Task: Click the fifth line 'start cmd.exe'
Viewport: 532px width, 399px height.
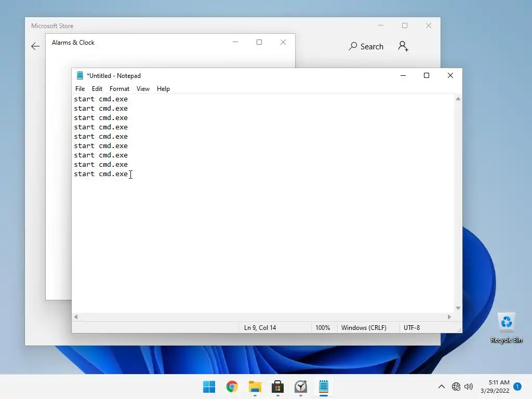Action: point(101,137)
